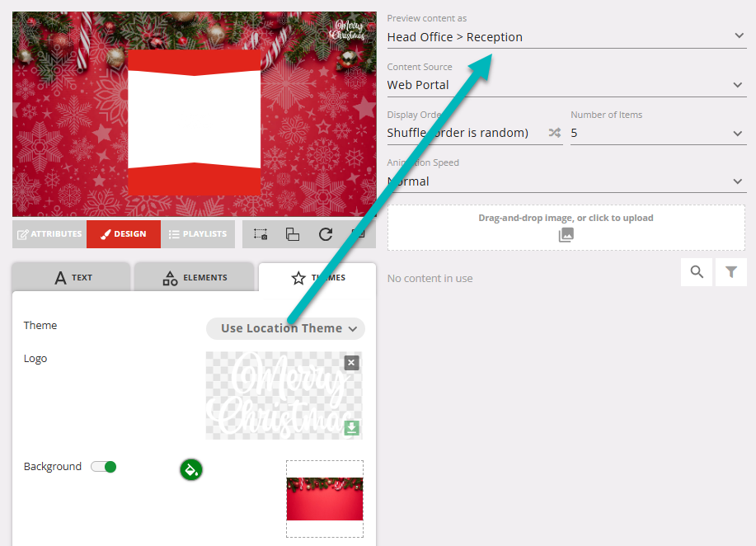Toggle the Background switch off
This screenshot has height=546, width=756.
click(x=104, y=467)
